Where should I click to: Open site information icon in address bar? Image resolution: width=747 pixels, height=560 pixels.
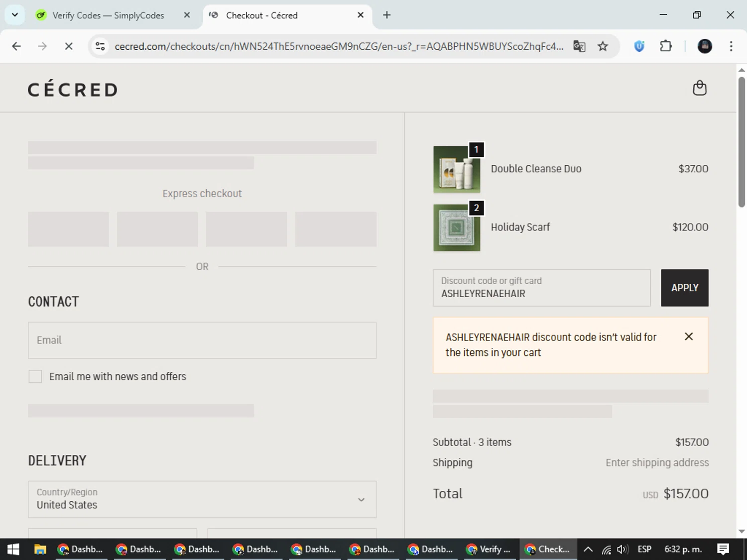coord(100,46)
